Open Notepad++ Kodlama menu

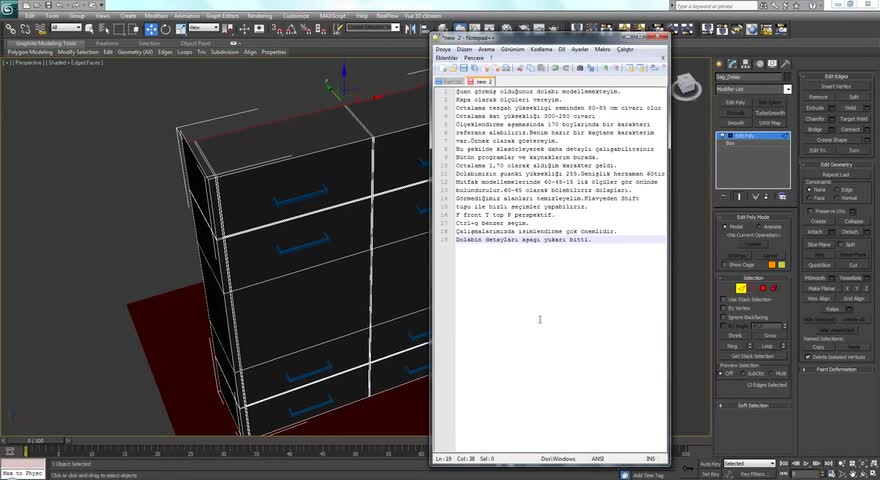click(541, 49)
